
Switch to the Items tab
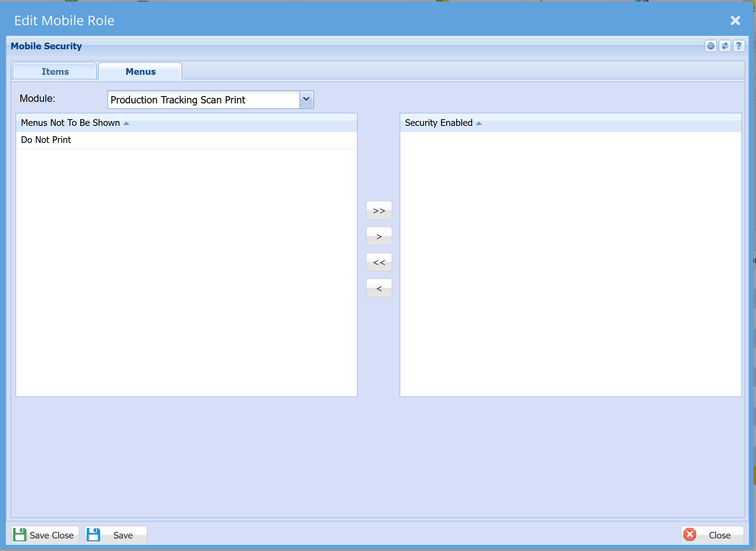pos(55,71)
